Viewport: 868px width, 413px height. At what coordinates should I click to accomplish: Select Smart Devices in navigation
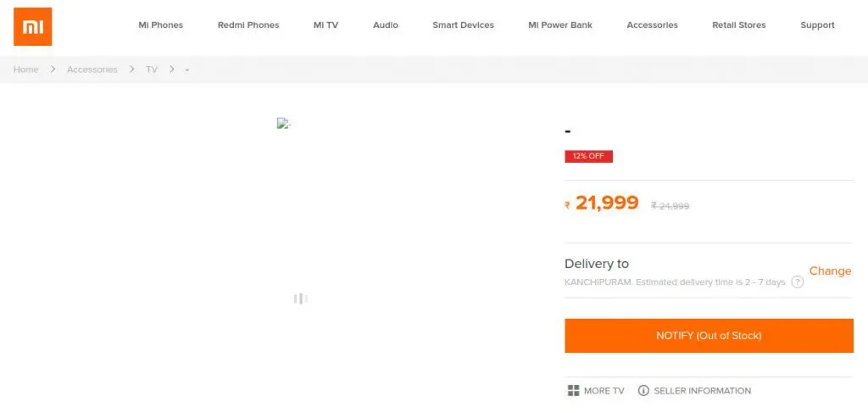(463, 25)
